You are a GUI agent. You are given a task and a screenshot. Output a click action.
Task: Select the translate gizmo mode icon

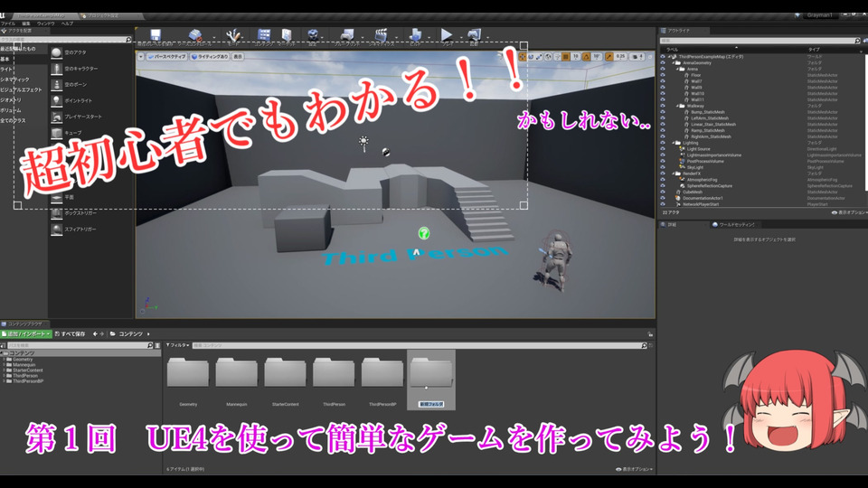coord(523,56)
